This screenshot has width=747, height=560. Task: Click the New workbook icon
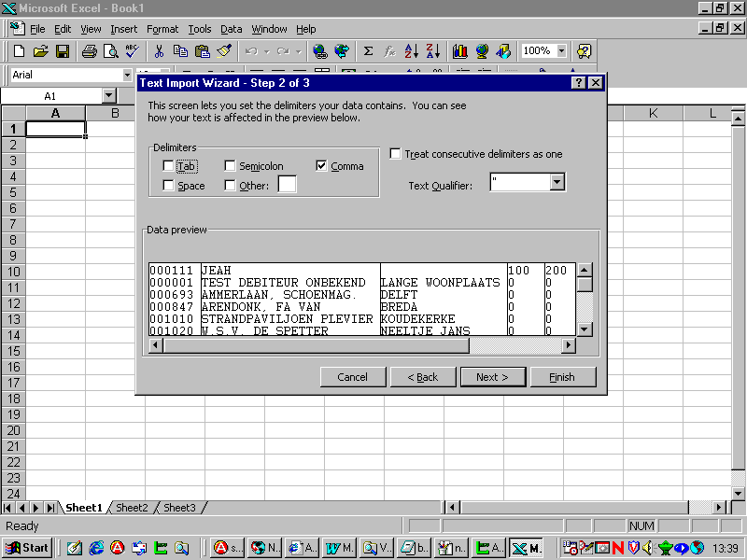(19, 51)
